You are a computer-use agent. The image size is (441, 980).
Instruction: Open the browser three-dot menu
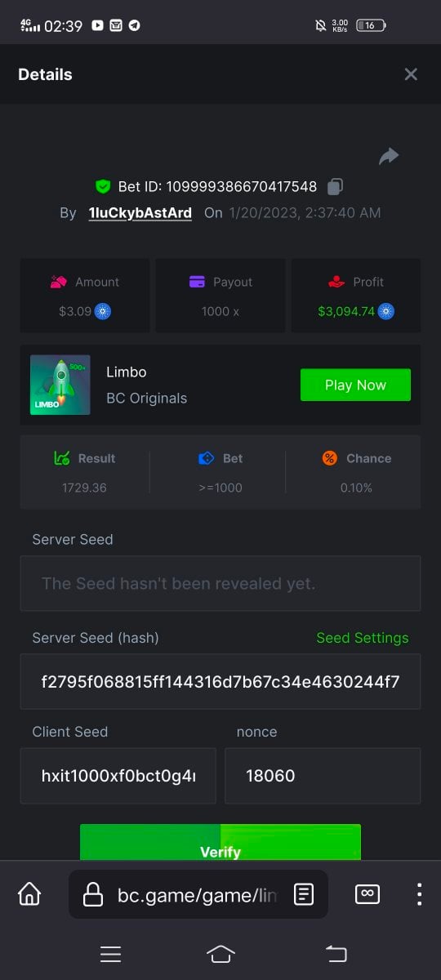(419, 893)
